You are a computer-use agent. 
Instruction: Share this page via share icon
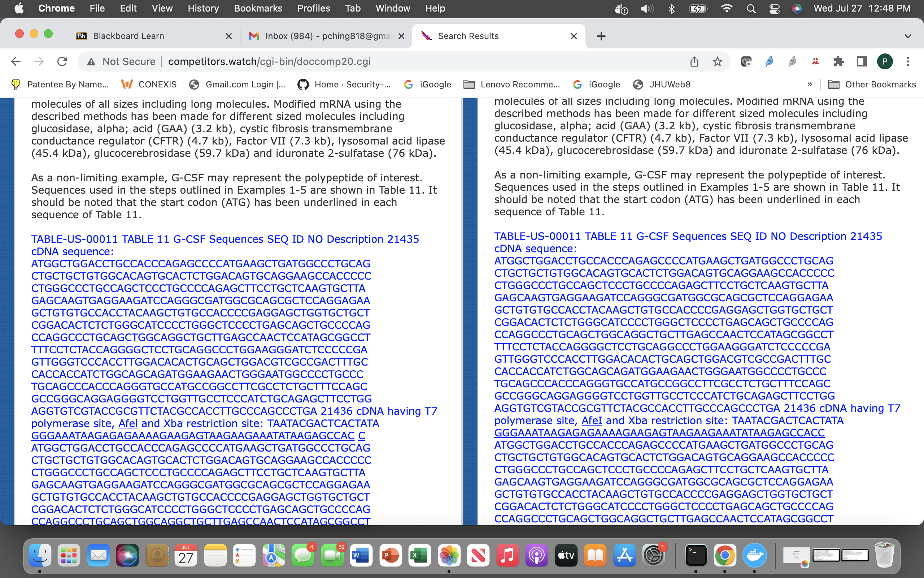click(694, 61)
